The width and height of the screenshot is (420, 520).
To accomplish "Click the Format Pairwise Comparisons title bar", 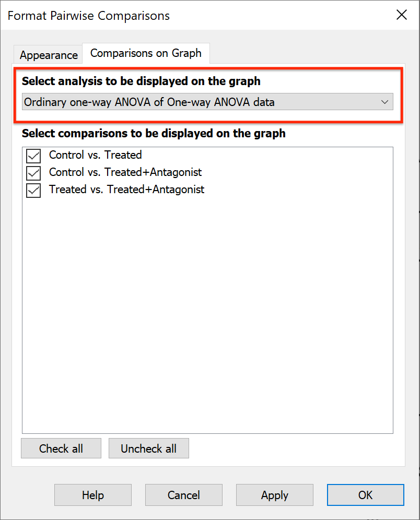I will click(x=88, y=16).
